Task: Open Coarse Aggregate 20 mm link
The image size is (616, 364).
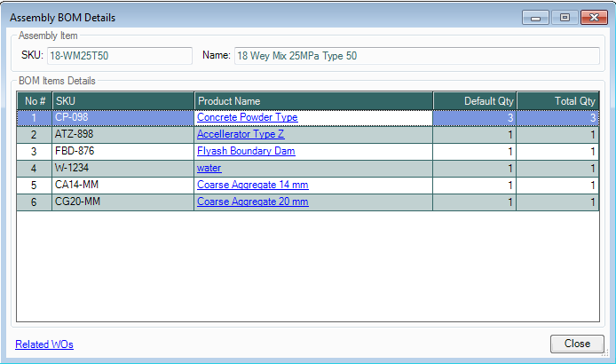Action: click(x=252, y=202)
